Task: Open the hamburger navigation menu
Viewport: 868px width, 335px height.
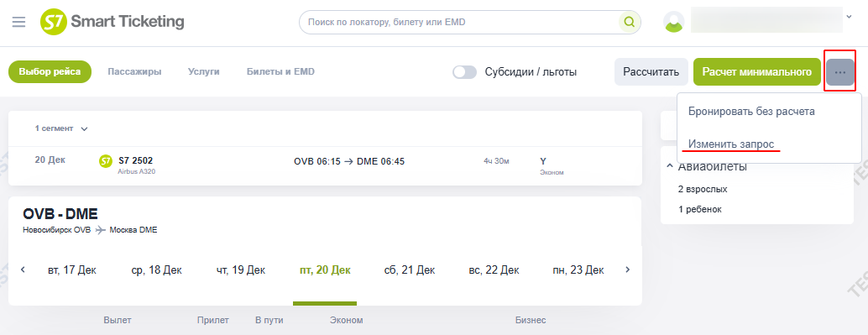Action: 18,22
